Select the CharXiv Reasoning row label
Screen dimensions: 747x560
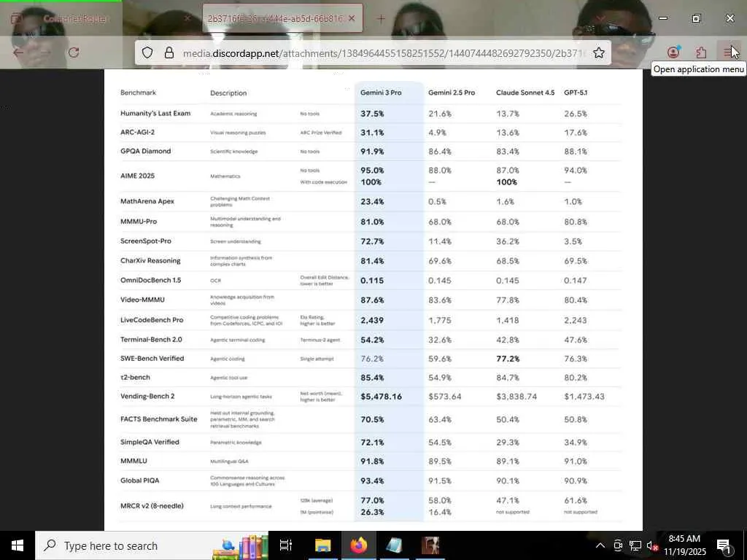click(x=150, y=260)
